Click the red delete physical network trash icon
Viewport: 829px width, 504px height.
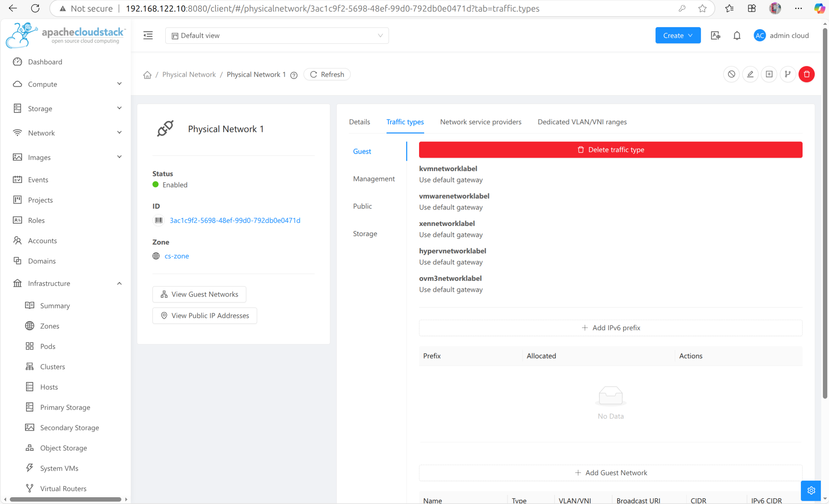(807, 74)
